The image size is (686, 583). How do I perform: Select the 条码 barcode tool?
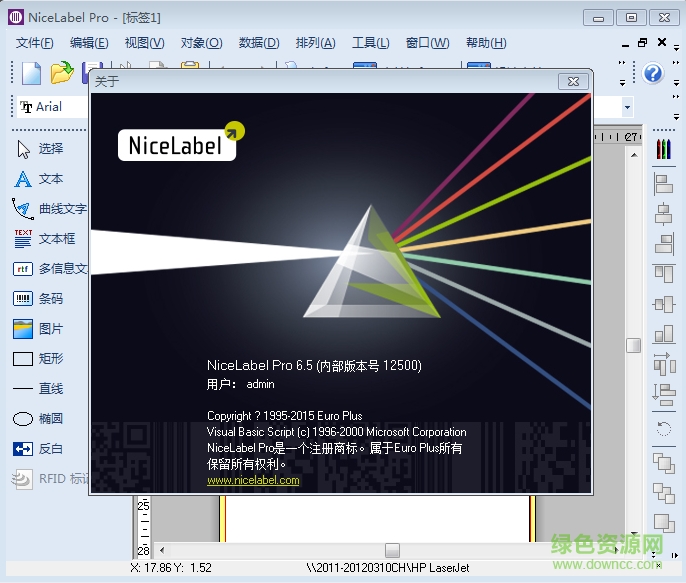click(x=38, y=299)
